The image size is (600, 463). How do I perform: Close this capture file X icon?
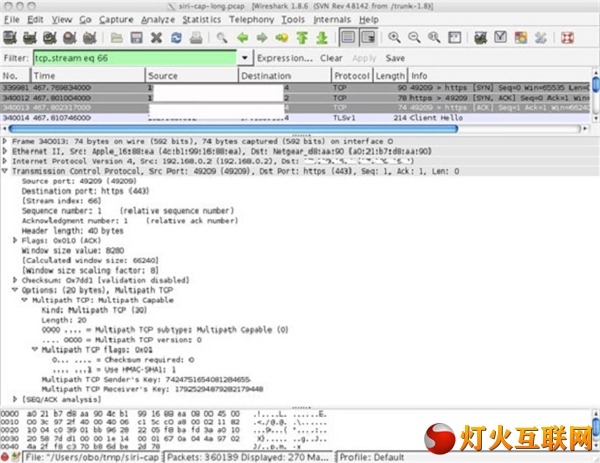[157, 37]
